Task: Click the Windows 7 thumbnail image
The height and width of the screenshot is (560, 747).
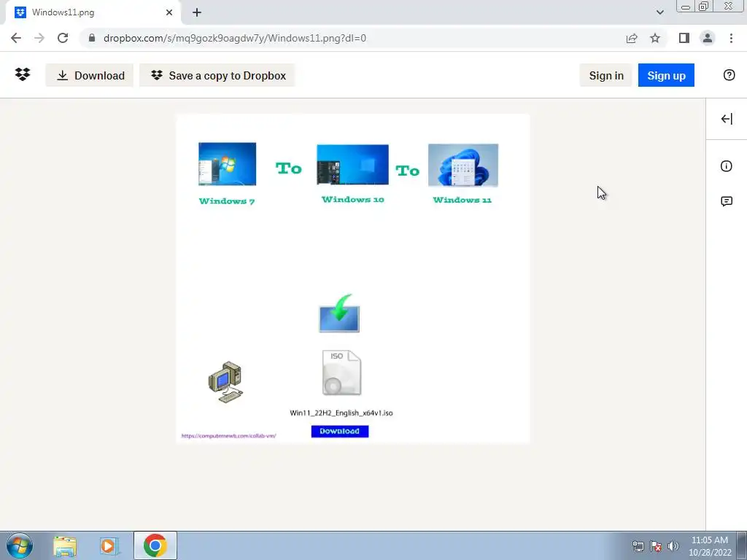Action: pos(228,164)
